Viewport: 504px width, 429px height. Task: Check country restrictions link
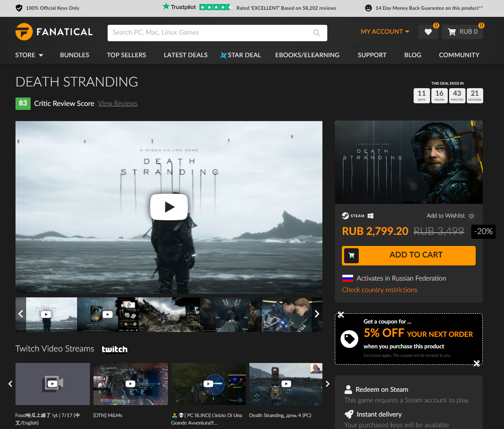pyautogui.click(x=379, y=290)
